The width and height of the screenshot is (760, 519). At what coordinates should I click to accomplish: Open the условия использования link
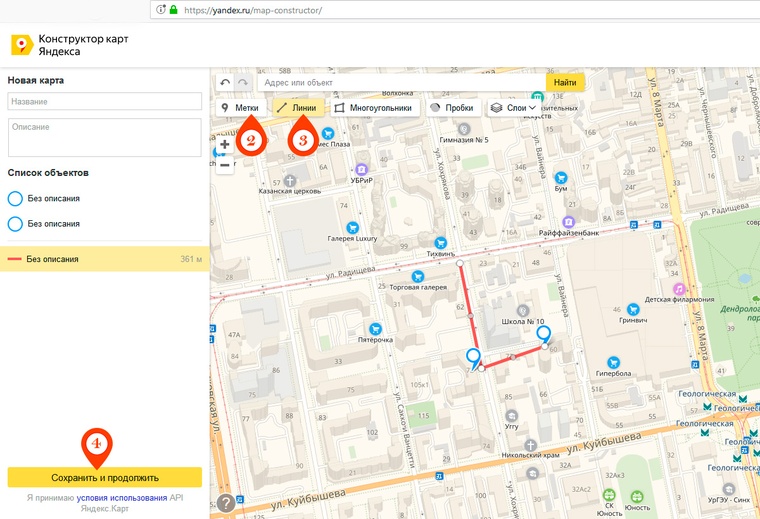122,497
